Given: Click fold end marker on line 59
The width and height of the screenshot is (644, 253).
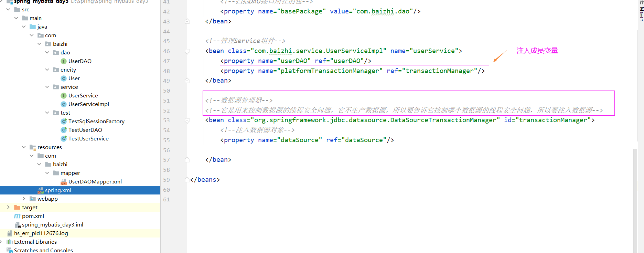Looking at the screenshot, I should click(x=187, y=180).
